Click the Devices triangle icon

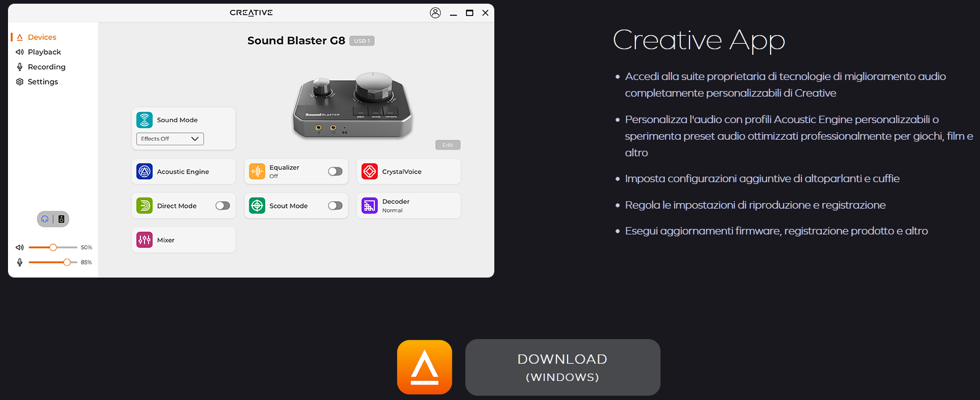[20, 37]
